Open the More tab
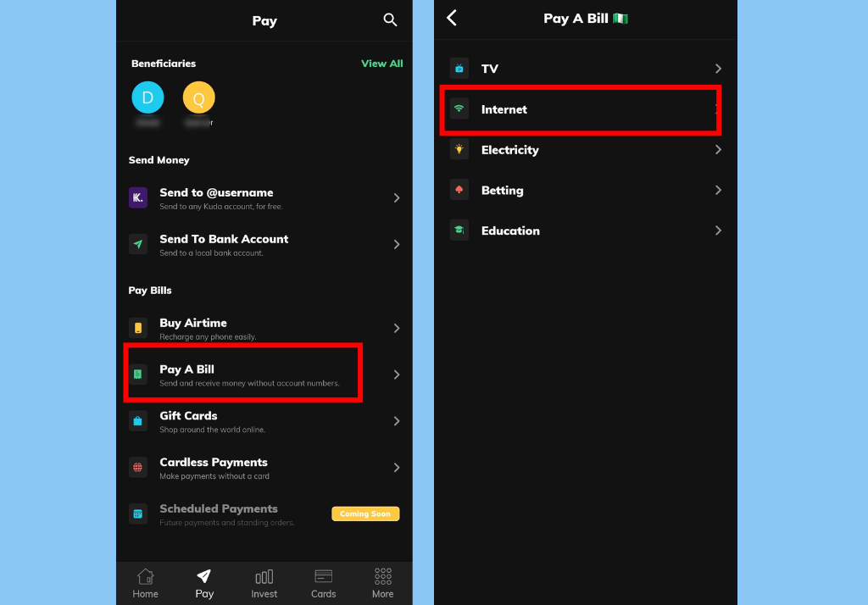 point(382,584)
